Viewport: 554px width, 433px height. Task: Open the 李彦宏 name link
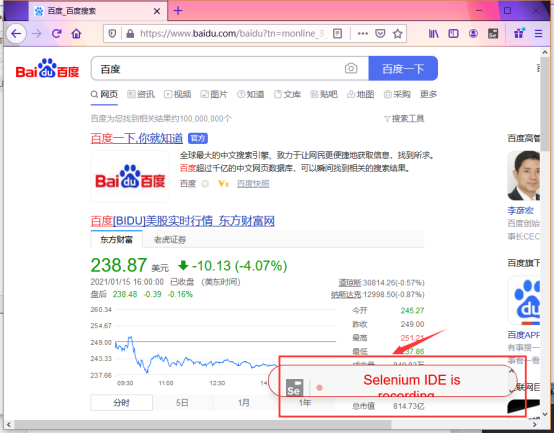pos(520,210)
